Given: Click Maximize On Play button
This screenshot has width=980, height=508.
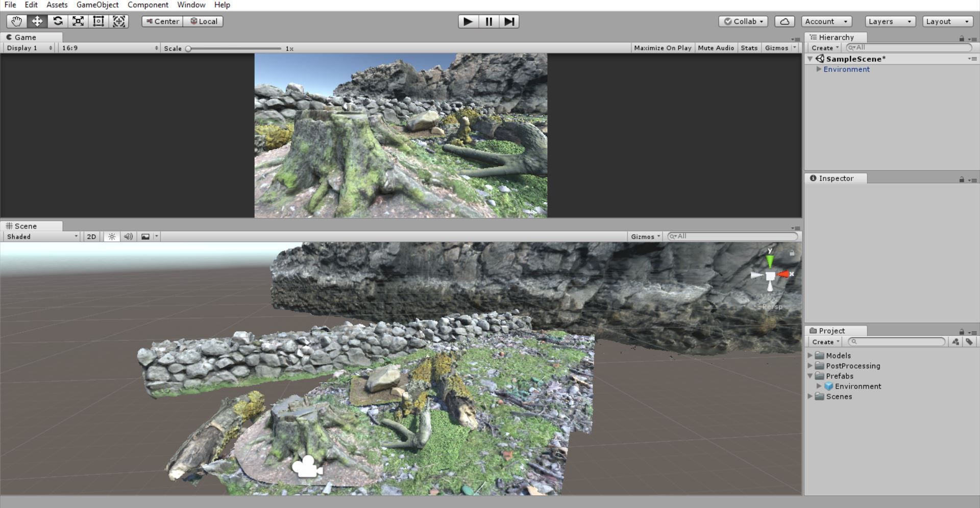Looking at the screenshot, I should 663,48.
